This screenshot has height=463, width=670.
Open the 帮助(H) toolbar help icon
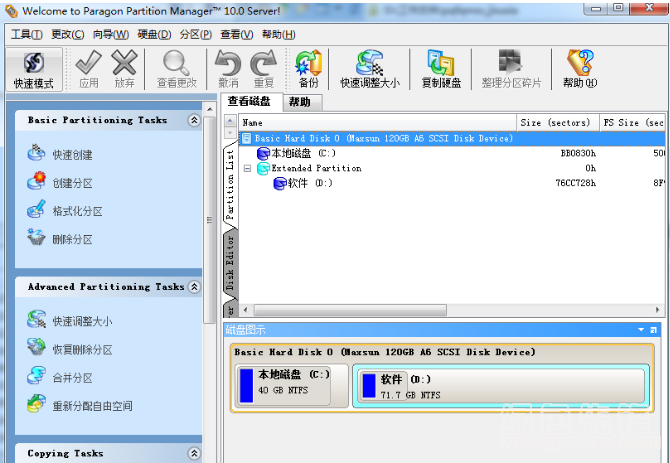click(580, 62)
